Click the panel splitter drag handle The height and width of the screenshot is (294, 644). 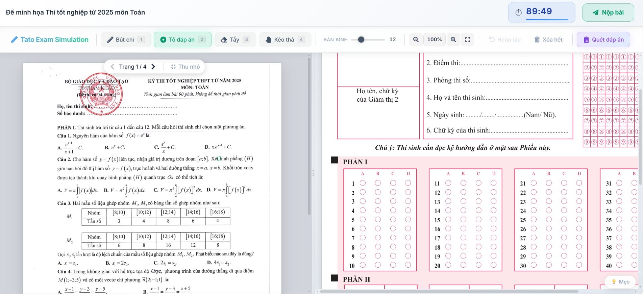click(x=313, y=173)
